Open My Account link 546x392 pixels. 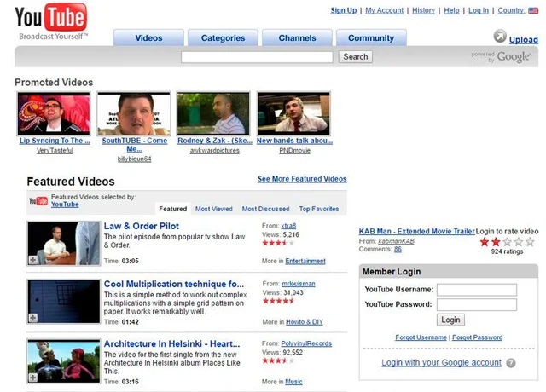click(x=385, y=10)
